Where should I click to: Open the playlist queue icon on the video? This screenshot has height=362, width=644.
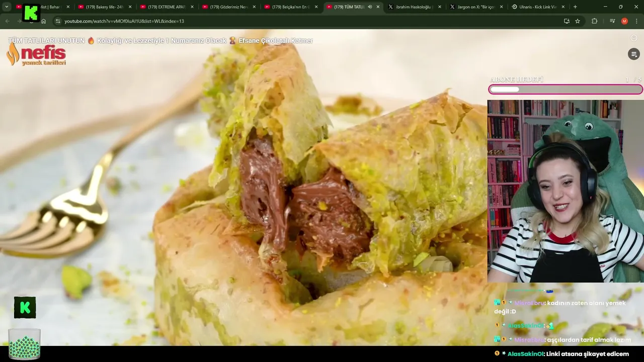[x=634, y=54]
